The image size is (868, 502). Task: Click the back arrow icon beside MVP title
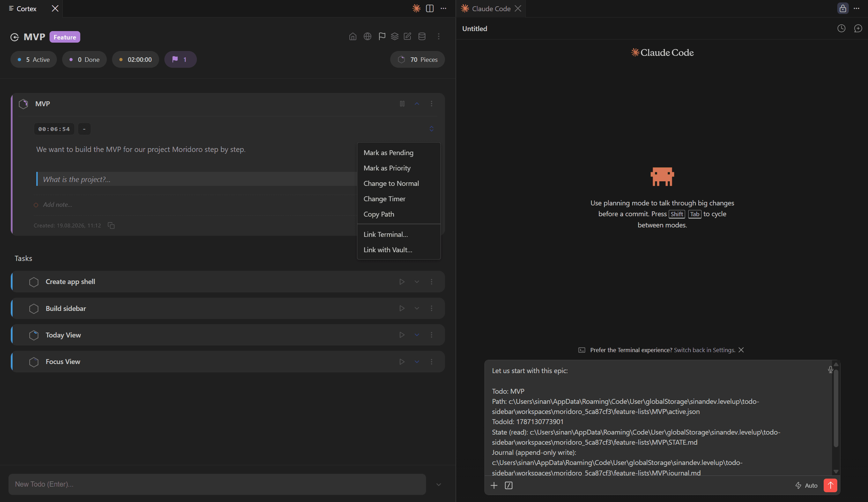(x=15, y=37)
